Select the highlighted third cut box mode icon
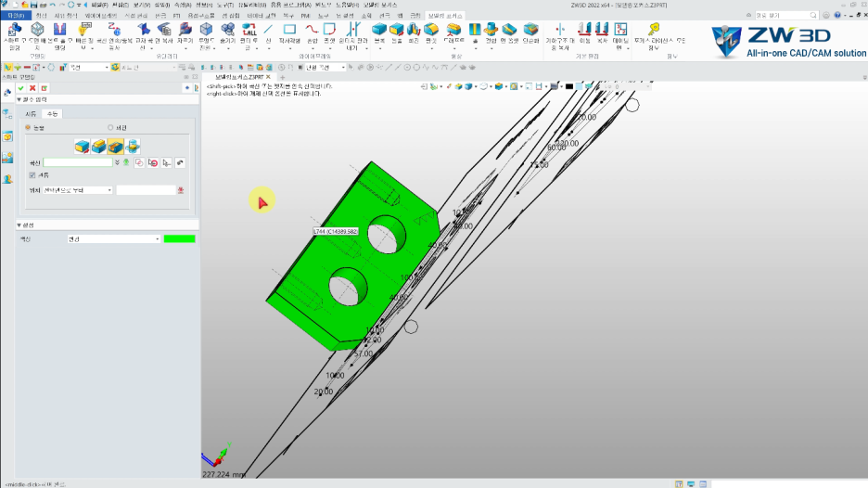The height and width of the screenshot is (488, 868). pyautogui.click(x=115, y=147)
